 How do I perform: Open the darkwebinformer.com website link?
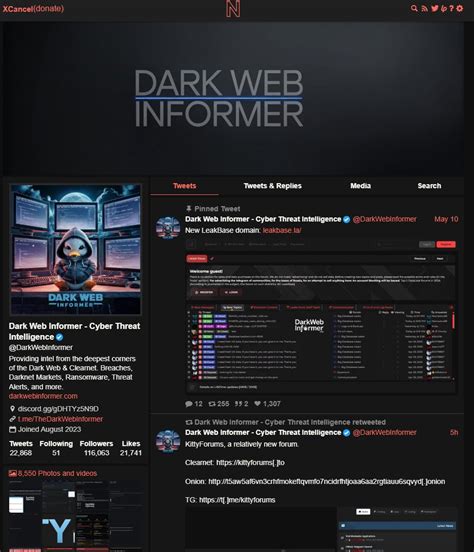tap(43, 396)
